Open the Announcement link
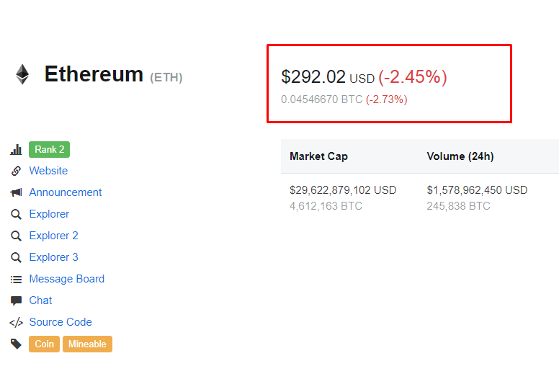Screen dimensions: 559x392 [x=66, y=192]
